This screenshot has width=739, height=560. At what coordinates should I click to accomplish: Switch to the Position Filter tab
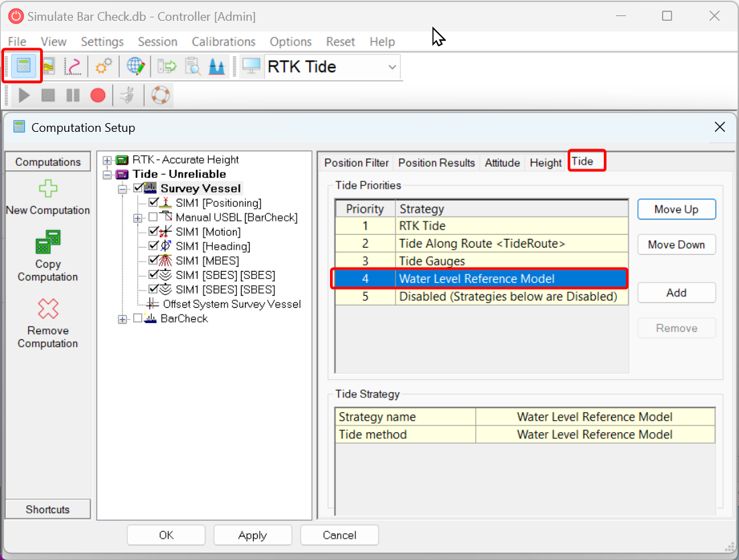coord(356,163)
